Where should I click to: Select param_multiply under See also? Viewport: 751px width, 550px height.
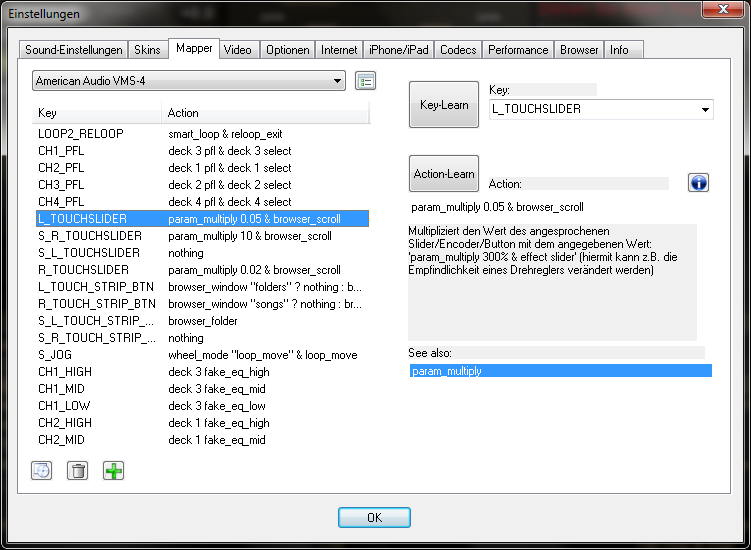coord(561,371)
